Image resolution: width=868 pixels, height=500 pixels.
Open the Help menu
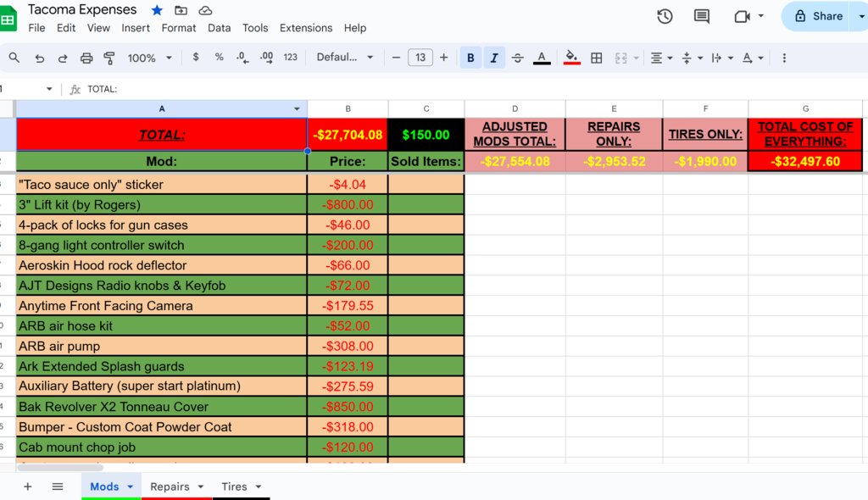click(x=355, y=28)
